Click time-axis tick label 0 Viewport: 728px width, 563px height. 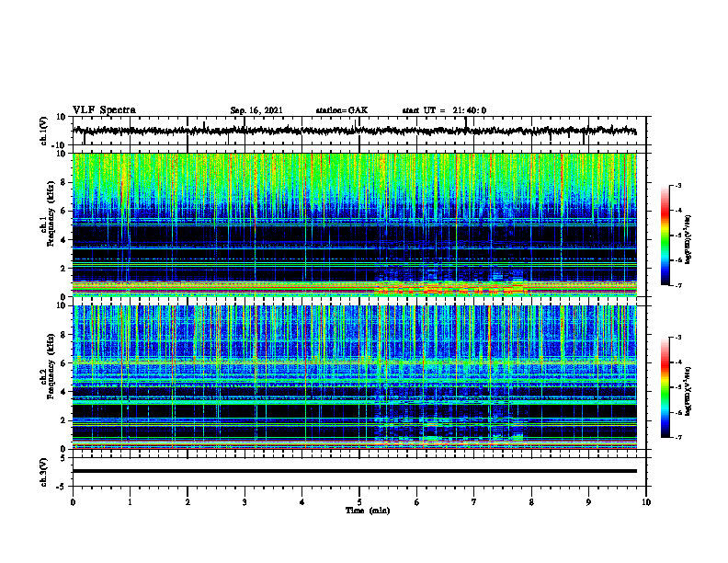pyautogui.click(x=73, y=502)
